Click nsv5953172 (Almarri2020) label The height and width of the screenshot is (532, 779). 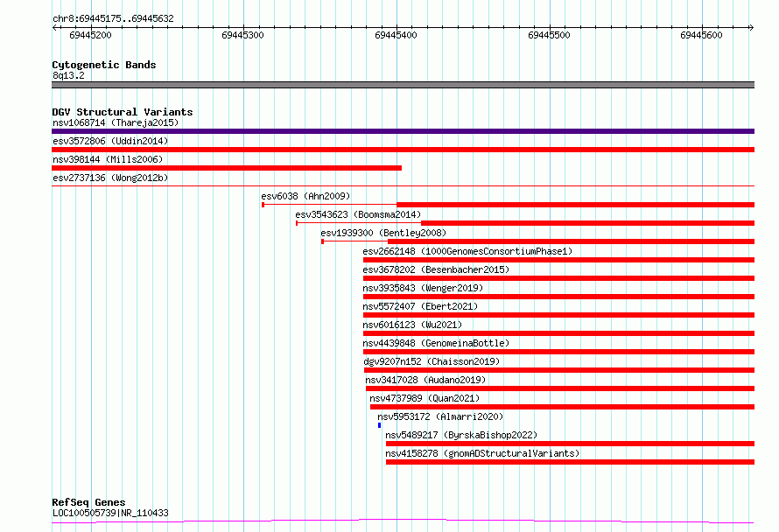click(440, 416)
